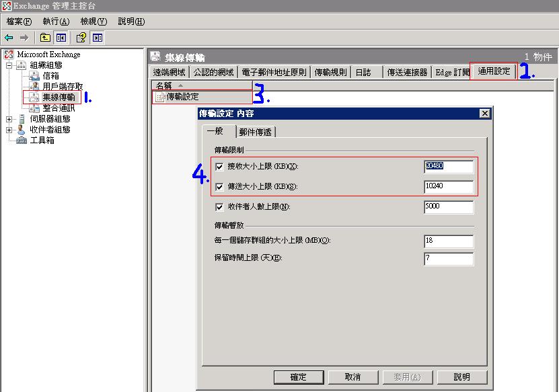Image resolution: width=559 pixels, height=392 pixels.
Task: Open the 檢視(V) menu
Action: click(94, 22)
